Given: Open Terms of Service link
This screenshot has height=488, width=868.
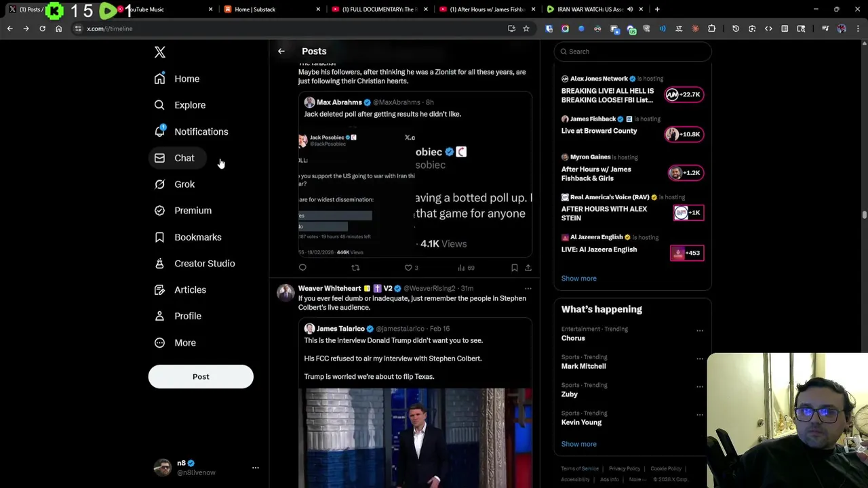Looking at the screenshot, I should [x=580, y=468].
